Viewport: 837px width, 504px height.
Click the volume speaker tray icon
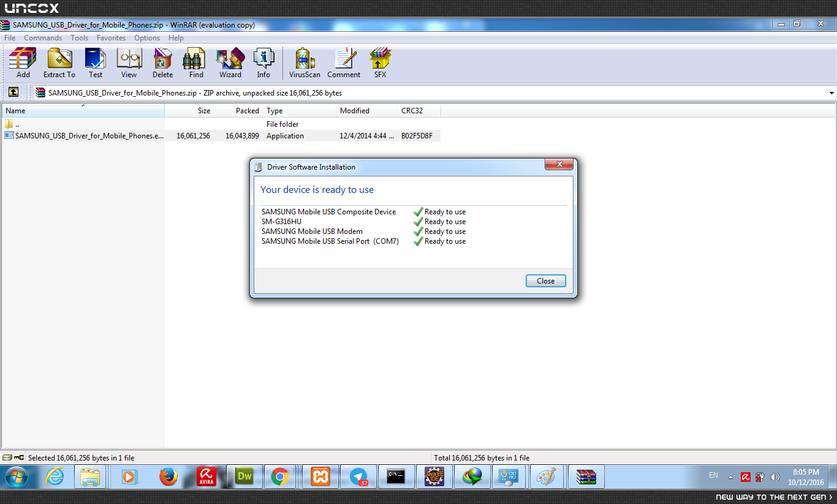click(x=775, y=477)
